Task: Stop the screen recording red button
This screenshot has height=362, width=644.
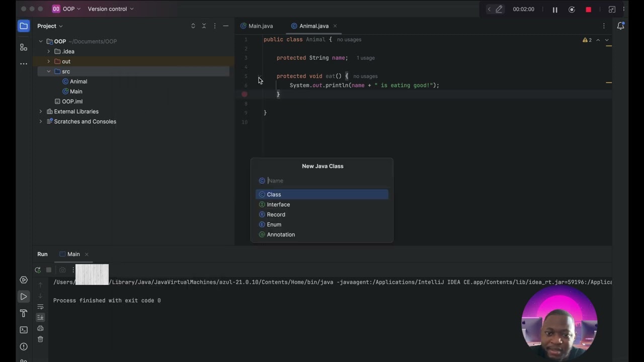Action: (x=588, y=10)
